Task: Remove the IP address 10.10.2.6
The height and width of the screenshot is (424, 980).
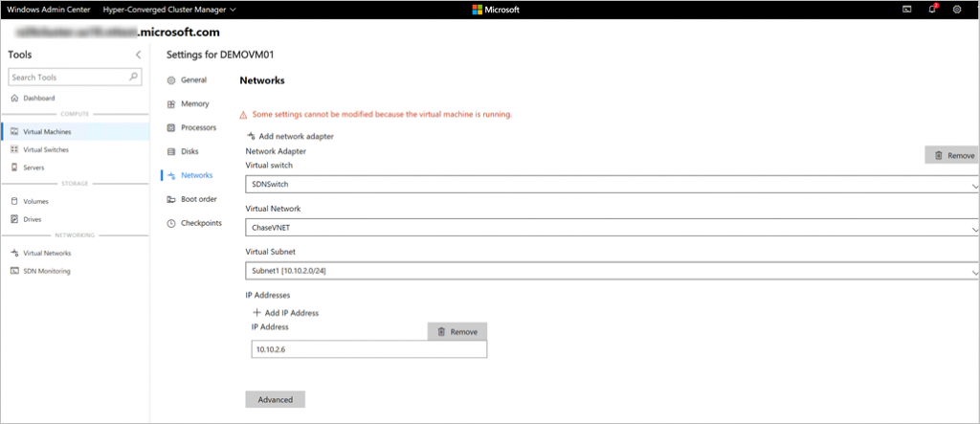Action: (x=457, y=331)
